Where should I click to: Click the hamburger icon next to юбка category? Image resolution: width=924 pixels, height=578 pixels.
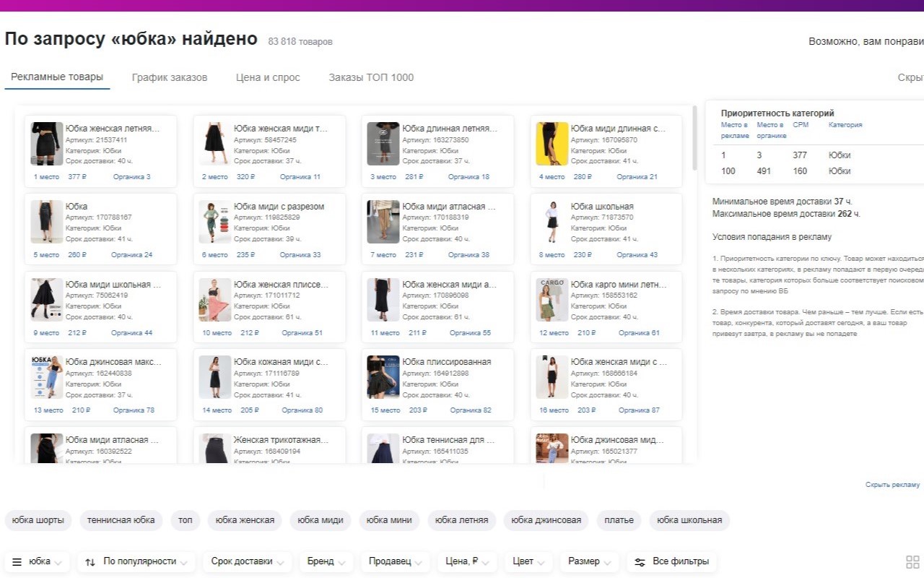pyautogui.click(x=17, y=562)
